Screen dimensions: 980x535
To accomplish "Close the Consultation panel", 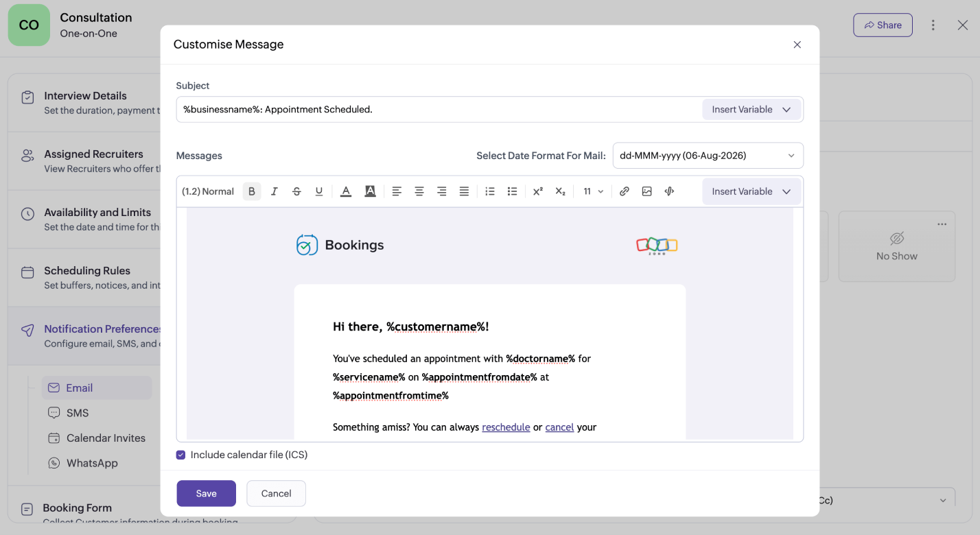I will coord(963,25).
